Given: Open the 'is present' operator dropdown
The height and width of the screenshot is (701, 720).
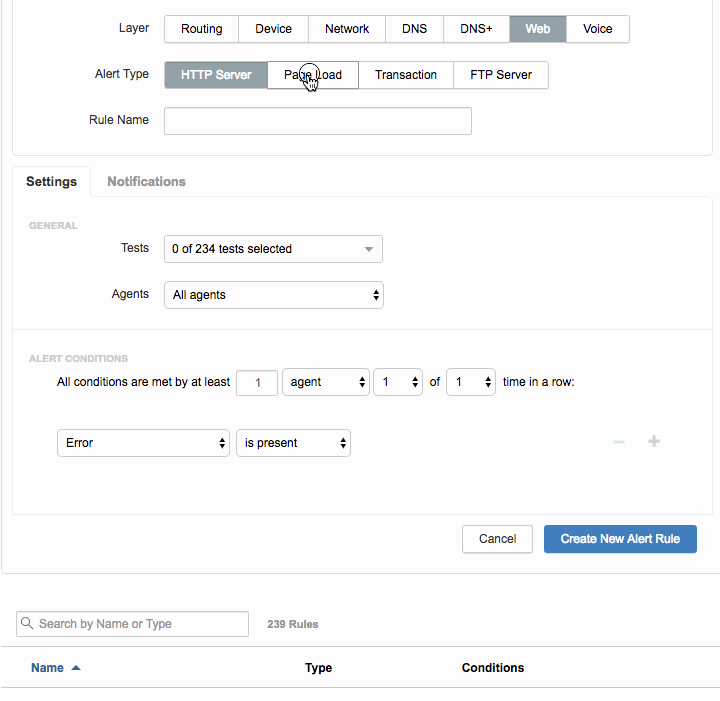Looking at the screenshot, I should 293,443.
